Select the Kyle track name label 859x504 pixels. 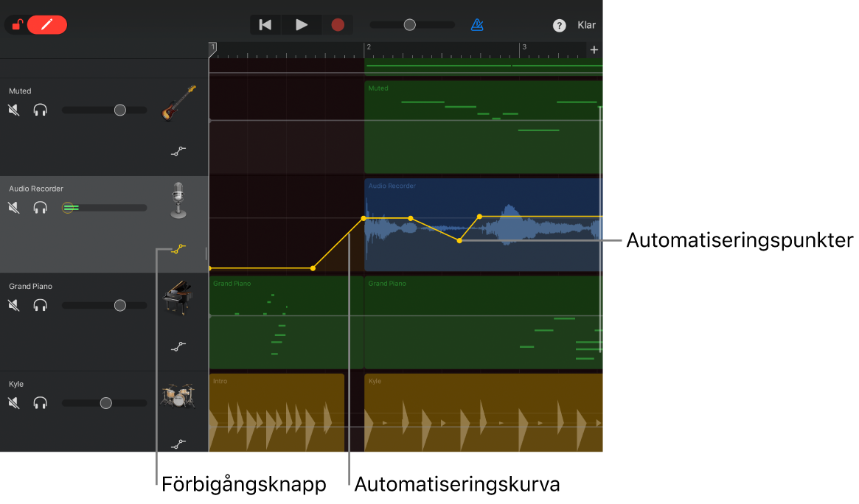tap(16, 384)
